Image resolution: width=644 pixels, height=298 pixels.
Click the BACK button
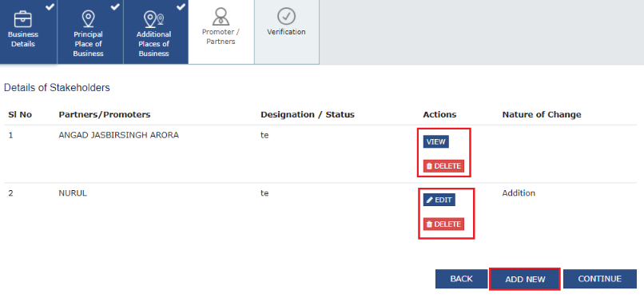[x=462, y=279]
